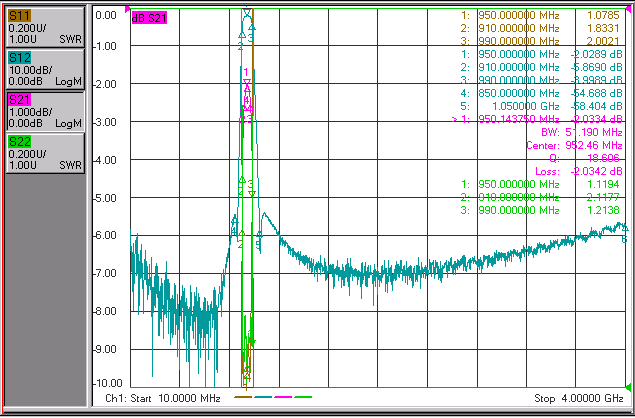Select the S11 SWR trace button

(x=45, y=27)
